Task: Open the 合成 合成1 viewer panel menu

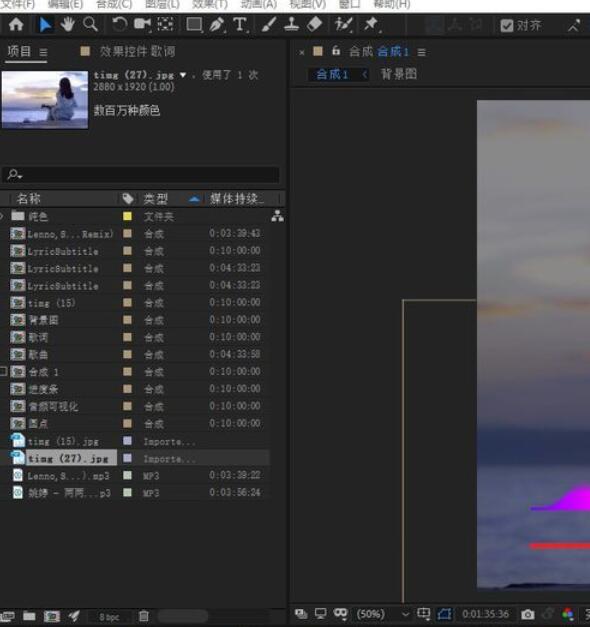Action: pyautogui.click(x=421, y=52)
